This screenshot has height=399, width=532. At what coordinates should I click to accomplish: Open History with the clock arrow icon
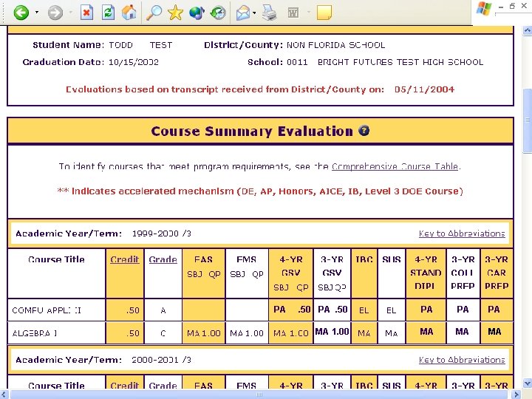point(218,13)
